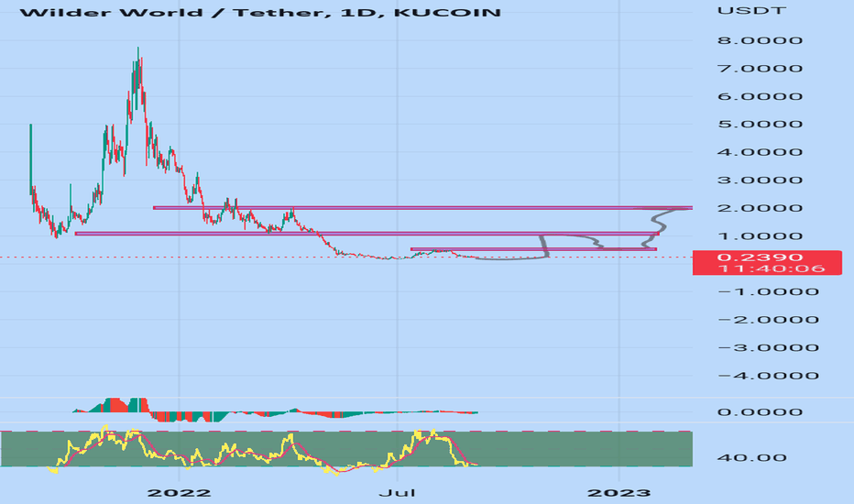Select the middle magenta horizontal line near 1.0000

[367, 234]
